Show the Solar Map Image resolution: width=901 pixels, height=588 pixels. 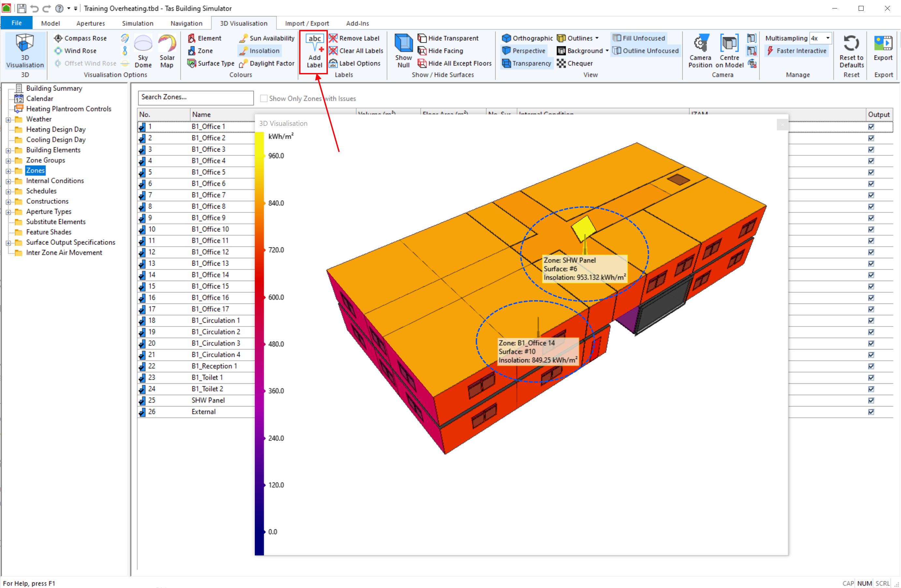pos(167,51)
